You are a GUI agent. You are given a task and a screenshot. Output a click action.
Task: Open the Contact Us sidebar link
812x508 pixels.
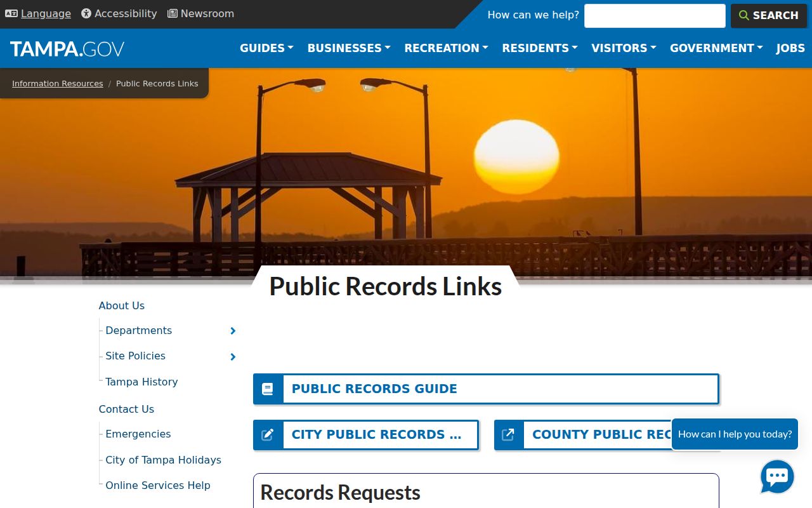click(x=126, y=409)
